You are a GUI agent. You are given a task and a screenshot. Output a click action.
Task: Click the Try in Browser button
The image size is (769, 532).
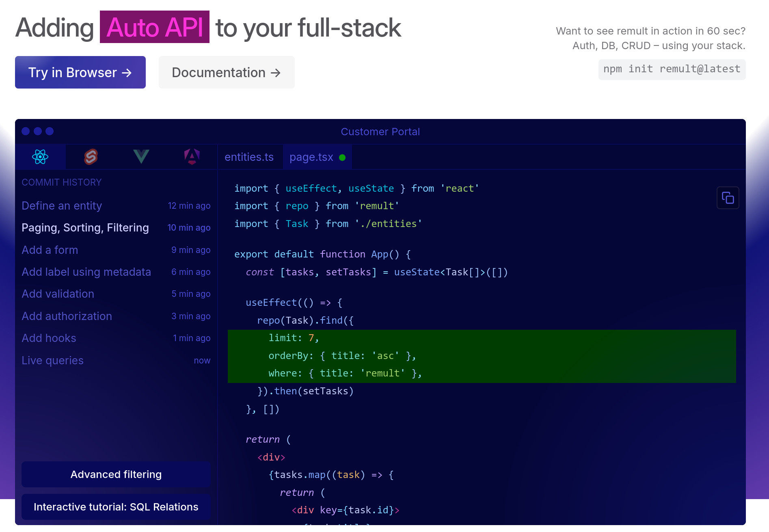[x=80, y=72]
